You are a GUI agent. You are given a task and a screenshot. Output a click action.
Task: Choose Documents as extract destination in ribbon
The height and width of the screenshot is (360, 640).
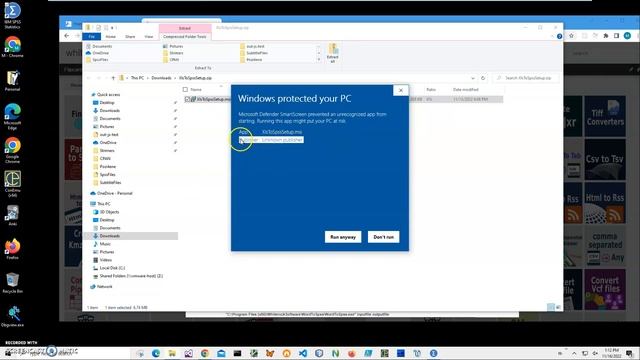pyautogui.click(x=99, y=47)
